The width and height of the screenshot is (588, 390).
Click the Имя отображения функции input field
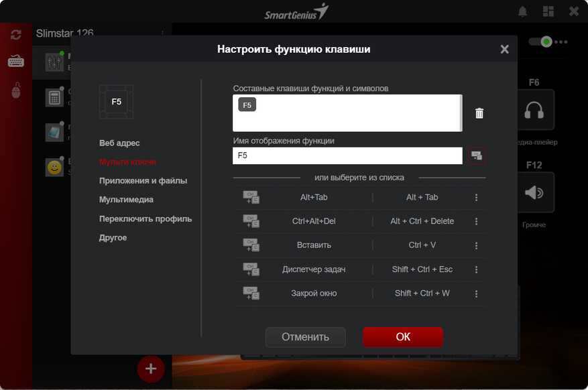pos(347,155)
